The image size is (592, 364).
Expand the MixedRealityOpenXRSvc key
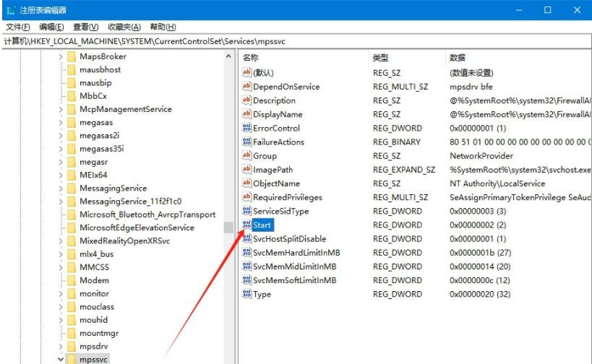61,241
